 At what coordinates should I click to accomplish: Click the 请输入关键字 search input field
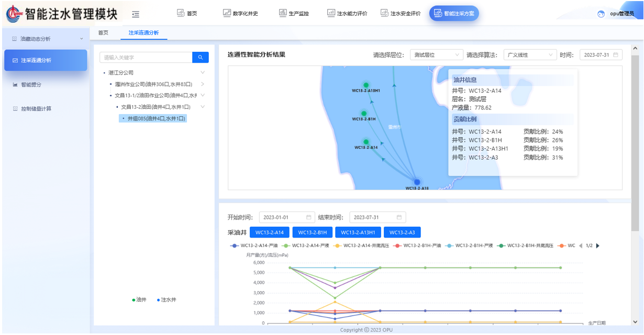tap(146, 58)
